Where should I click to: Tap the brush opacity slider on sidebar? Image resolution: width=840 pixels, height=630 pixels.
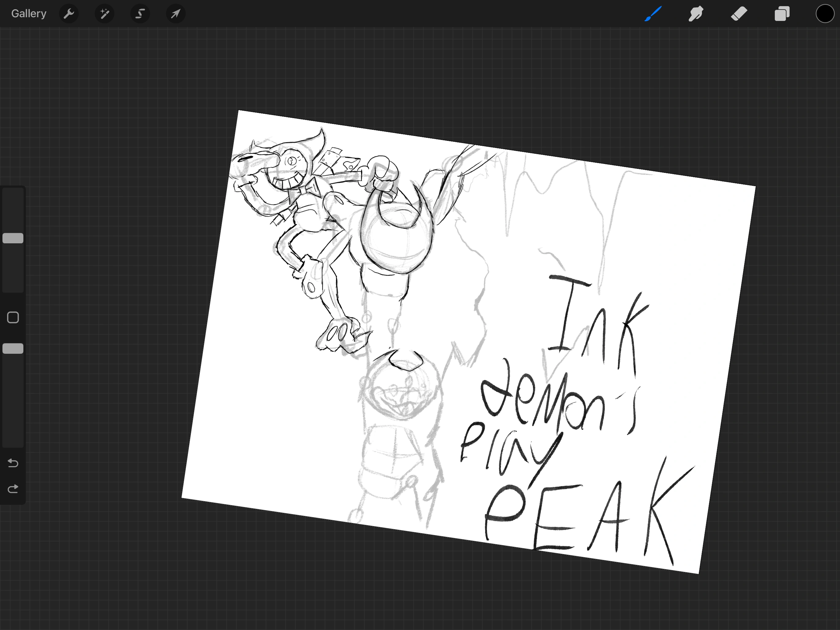[x=13, y=348]
